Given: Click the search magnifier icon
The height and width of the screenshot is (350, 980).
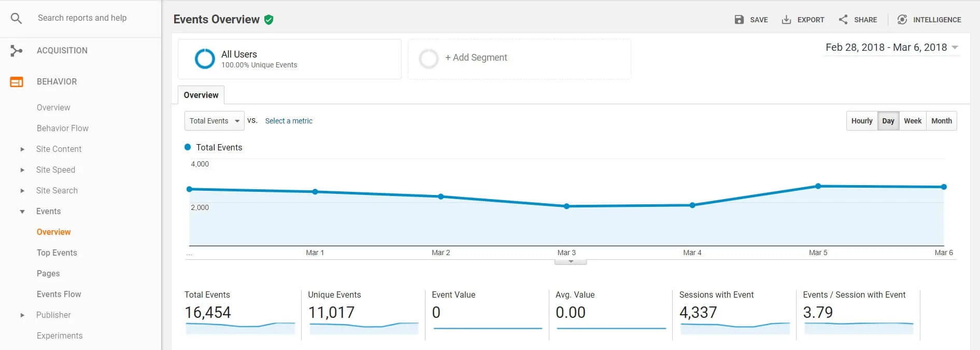Looking at the screenshot, I should click(x=17, y=19).
